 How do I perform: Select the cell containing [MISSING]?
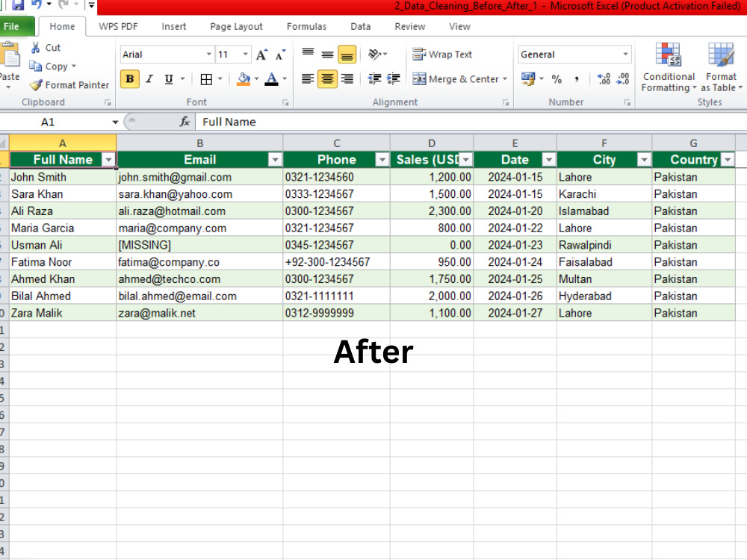(199, 245)
